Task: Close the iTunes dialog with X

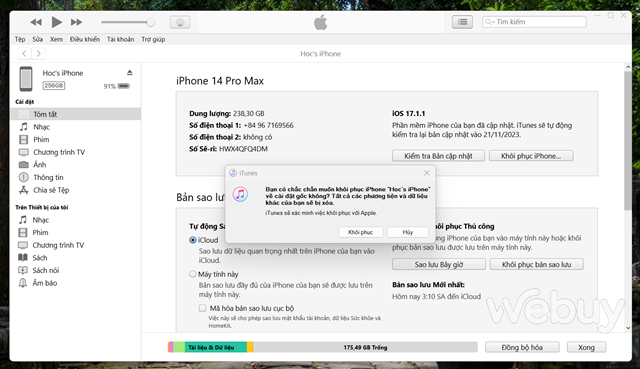Action: coord(427,173)
